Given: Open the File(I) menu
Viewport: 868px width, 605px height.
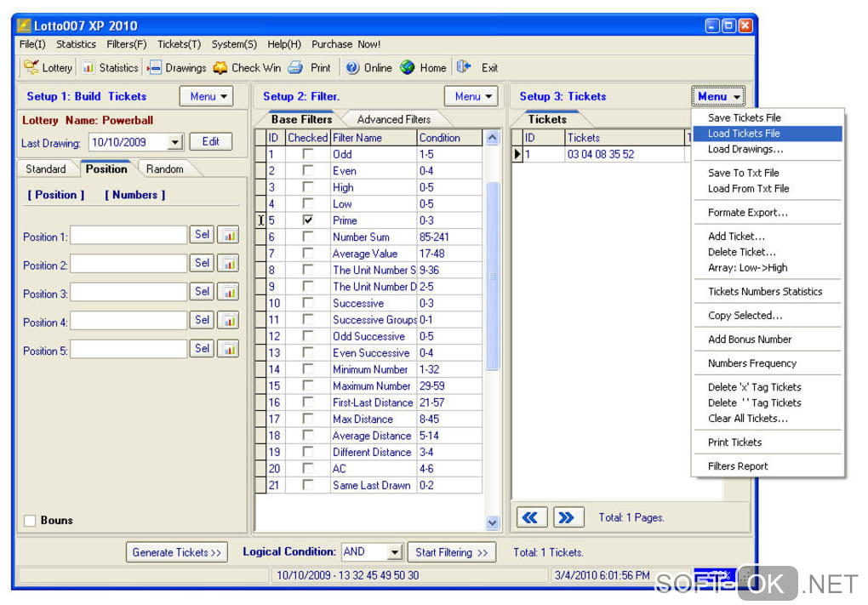Looking at the screenshot, I should click(x=32, y=44).
